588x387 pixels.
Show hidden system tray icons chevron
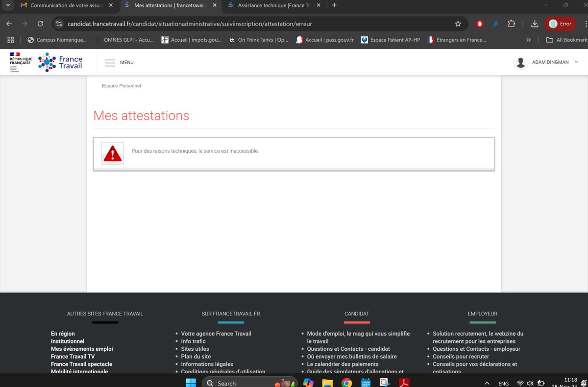(x=487, y=383)
